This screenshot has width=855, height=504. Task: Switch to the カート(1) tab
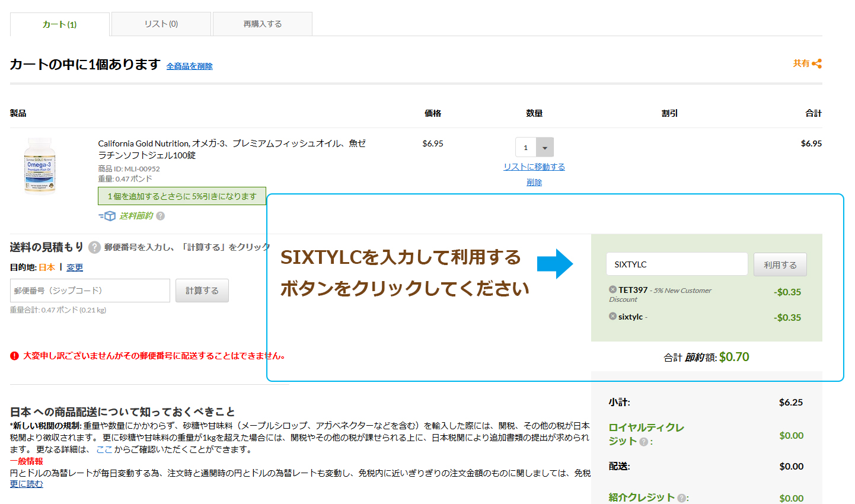(x=60, y=24)
